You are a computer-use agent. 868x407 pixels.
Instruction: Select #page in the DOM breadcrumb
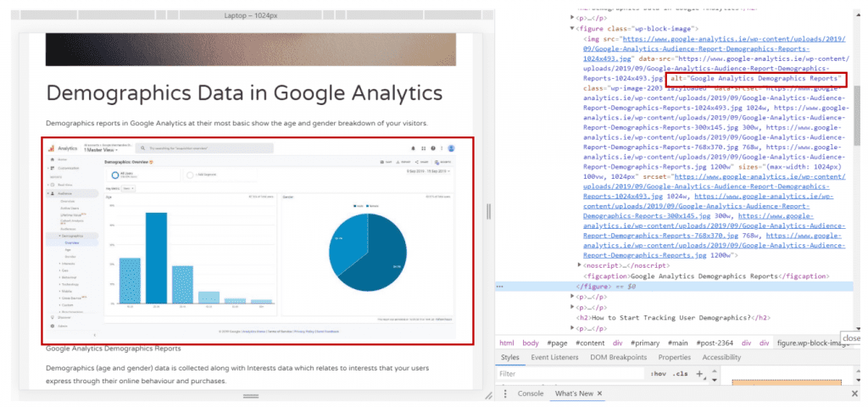(558, 343)
